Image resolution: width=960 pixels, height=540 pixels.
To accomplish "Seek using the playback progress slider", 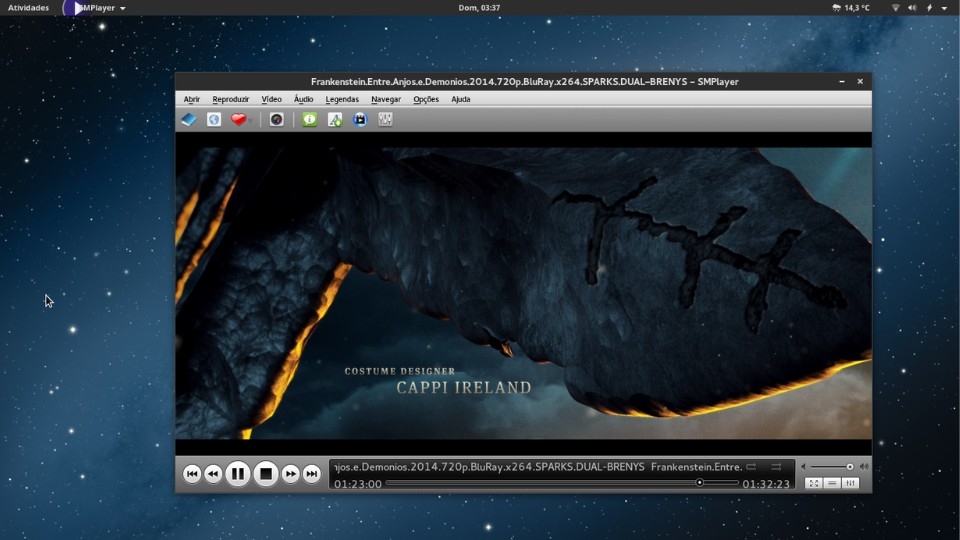I will tap(562, 483).
